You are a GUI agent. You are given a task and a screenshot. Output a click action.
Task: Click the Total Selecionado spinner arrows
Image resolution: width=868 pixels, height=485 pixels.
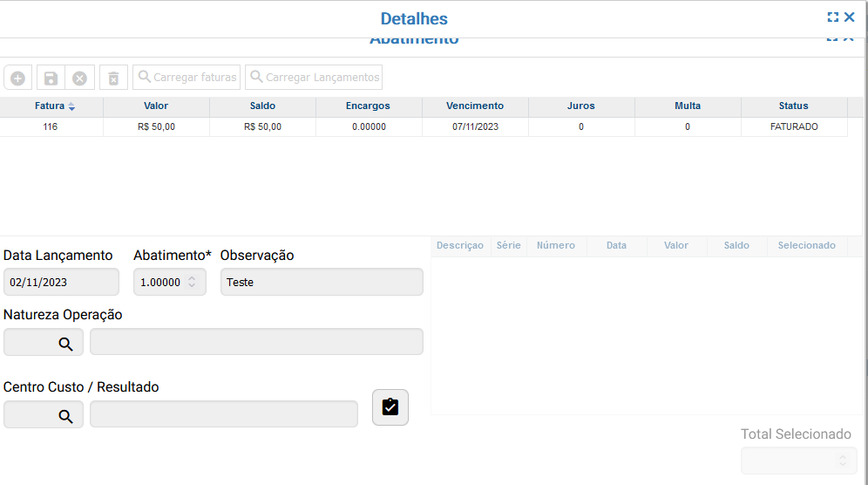842,461
